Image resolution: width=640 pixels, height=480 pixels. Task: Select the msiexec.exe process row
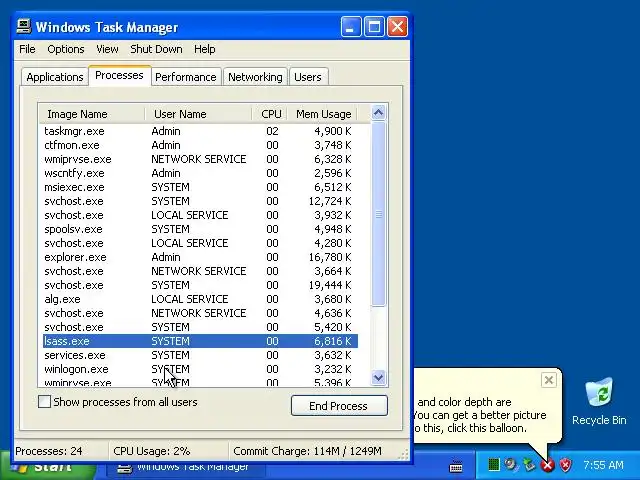pos(200,187)
